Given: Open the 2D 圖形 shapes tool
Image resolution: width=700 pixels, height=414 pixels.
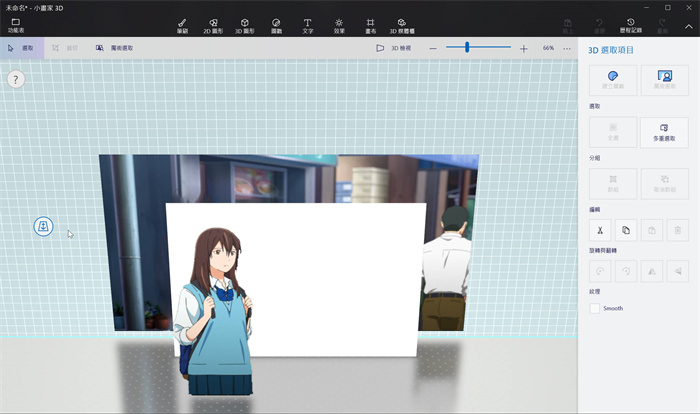Looking at the screenshot, I should click(x=212, y=24).
